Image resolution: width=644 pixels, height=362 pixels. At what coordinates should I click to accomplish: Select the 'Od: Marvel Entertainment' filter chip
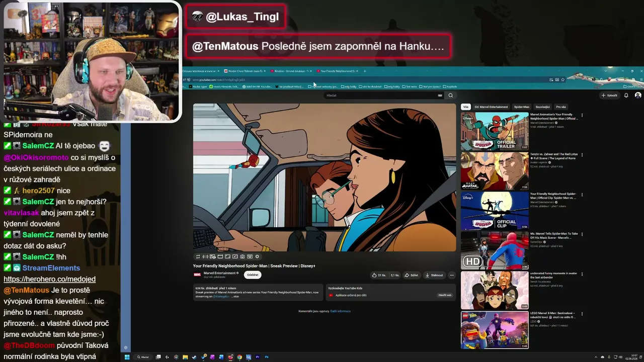coord(491,107)
